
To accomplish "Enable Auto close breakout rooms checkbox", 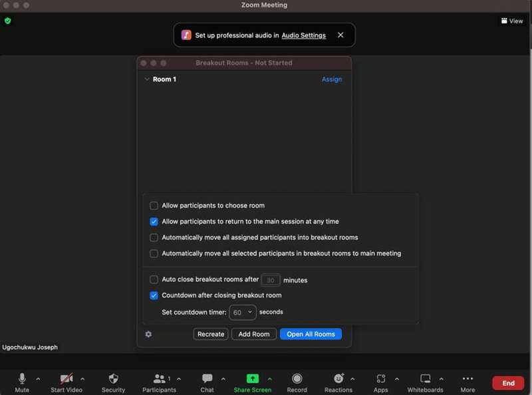I will pos(154,280).
